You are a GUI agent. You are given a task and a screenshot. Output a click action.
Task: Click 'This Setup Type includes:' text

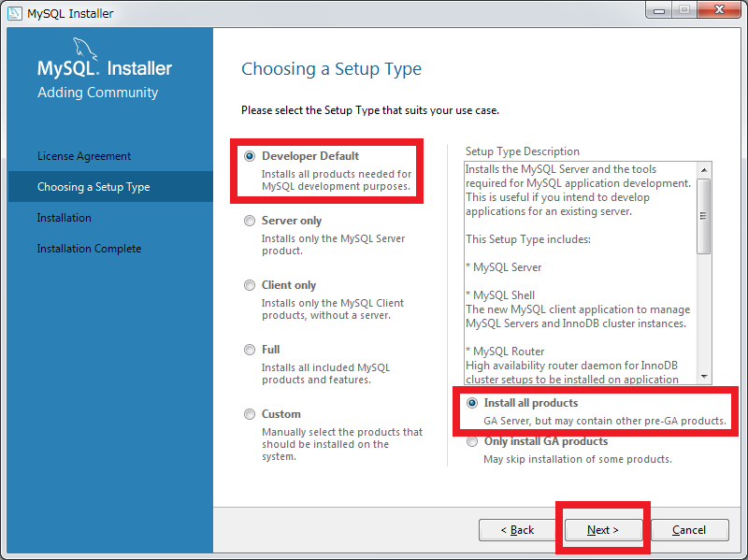tap(528, 239)
